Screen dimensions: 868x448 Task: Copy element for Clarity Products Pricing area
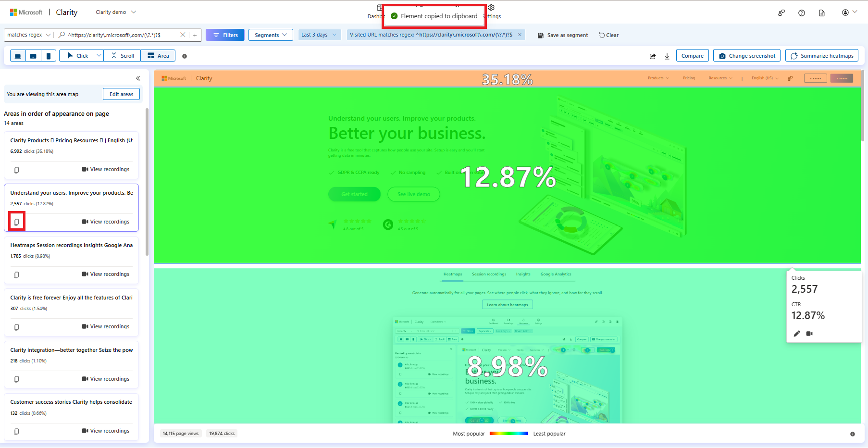[x=16, y=170]
